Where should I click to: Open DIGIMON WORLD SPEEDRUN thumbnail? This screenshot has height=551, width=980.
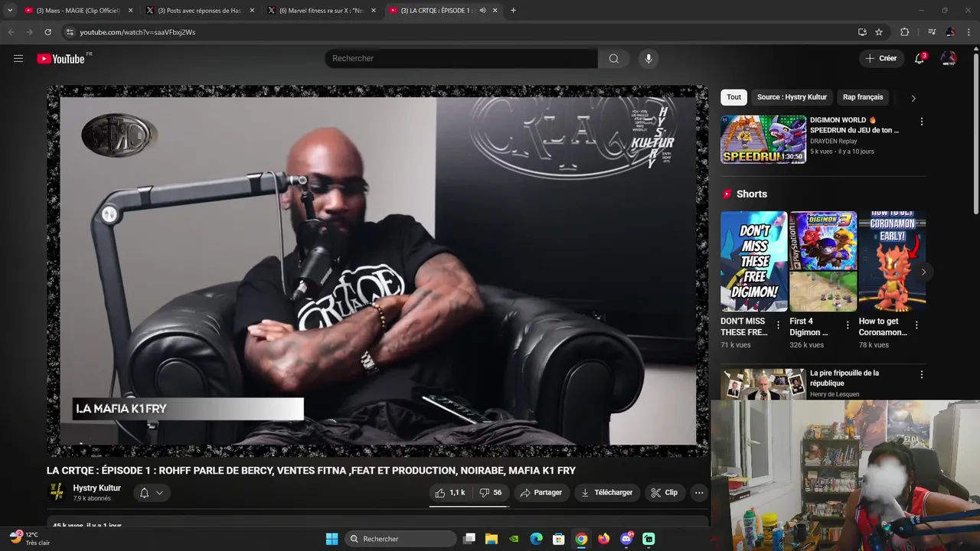[763, 139]
